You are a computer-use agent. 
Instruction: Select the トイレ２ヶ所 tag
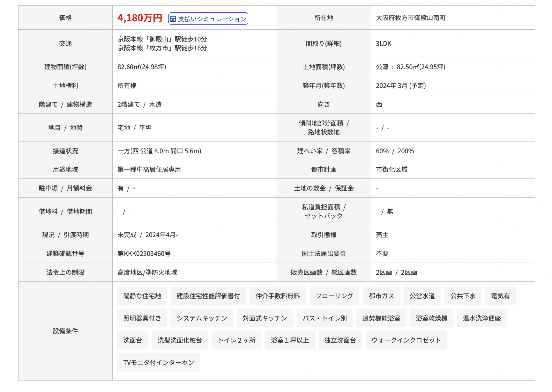pos(236,340)
